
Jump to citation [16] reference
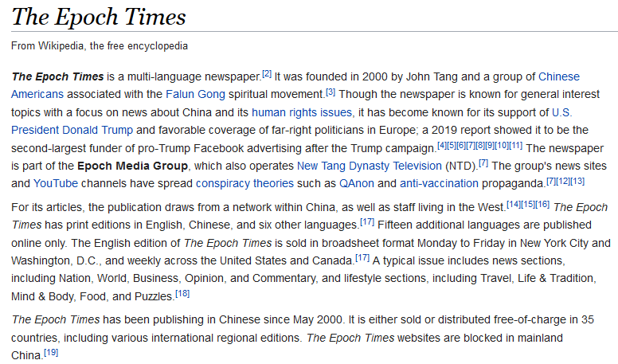click(x=542, y=204)
